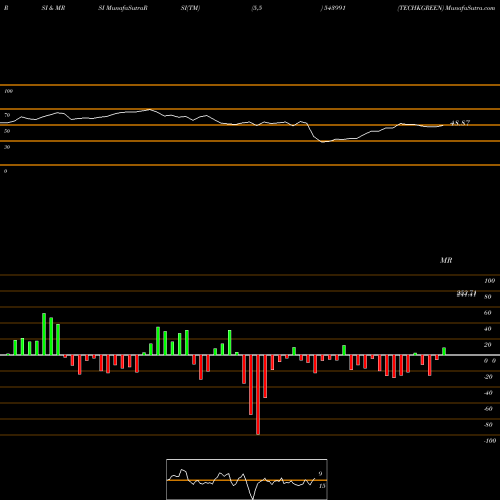Click the overlapping value text near 80 level
The height and width of the screenshot is (500, 500).
click(x=466, y=294)
